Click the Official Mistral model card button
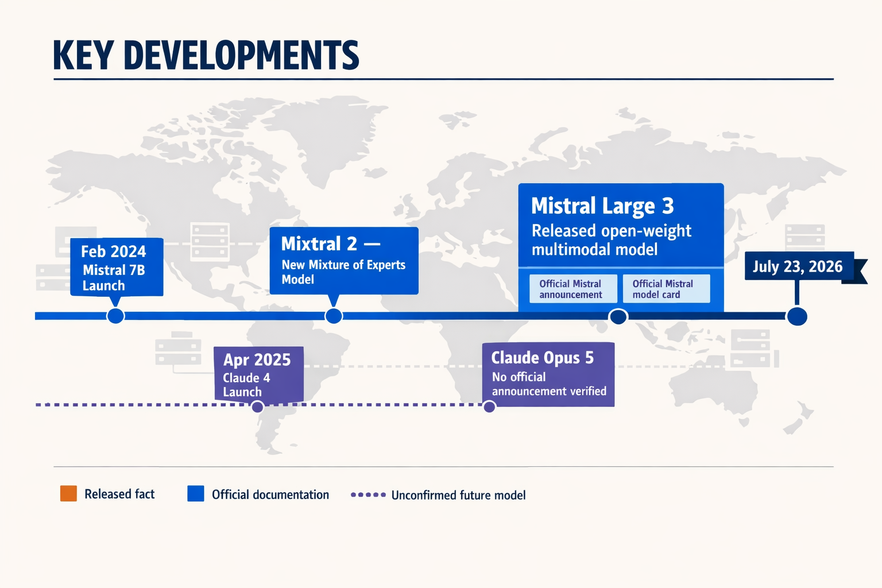Viewport: 882px width, 588px height. (666, 289)
